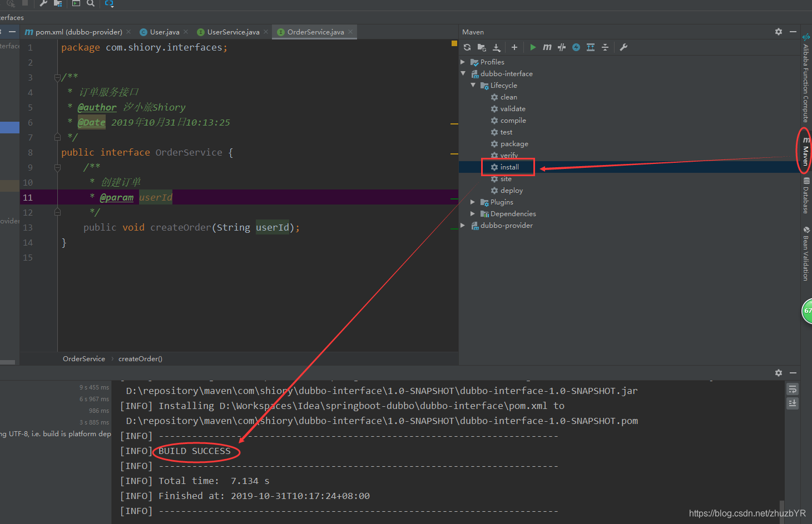Open Alibaba Function Compute side tab
Image resolution: width=812 pixels, height=524 pixels.
(x=806, y=78)
